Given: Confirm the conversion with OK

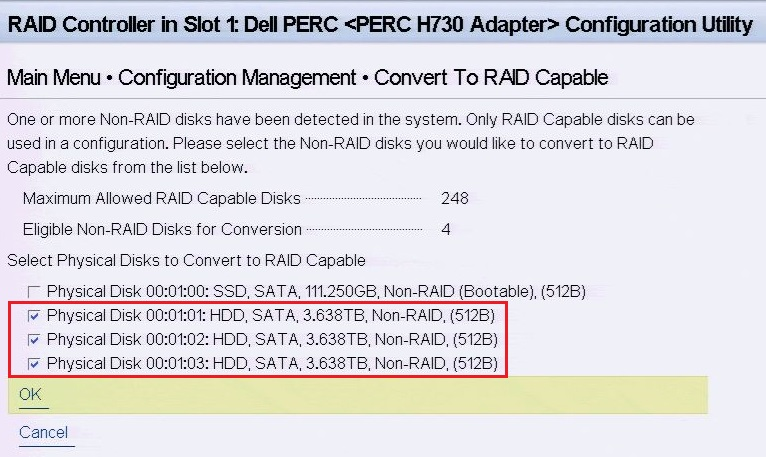Looking at the screenshot, I should pyautogui.click(x=30, y=395).
